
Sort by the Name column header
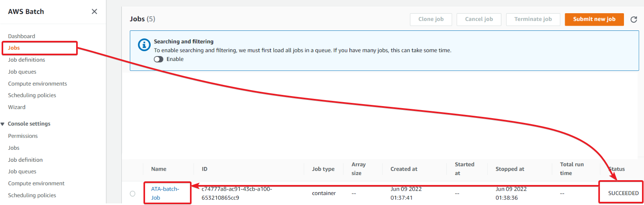(x=159, y=169)
